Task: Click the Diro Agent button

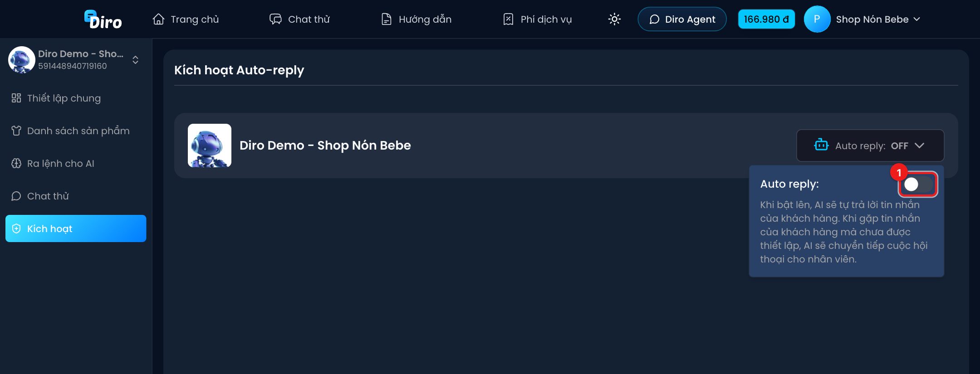Action: pos(682,19)
